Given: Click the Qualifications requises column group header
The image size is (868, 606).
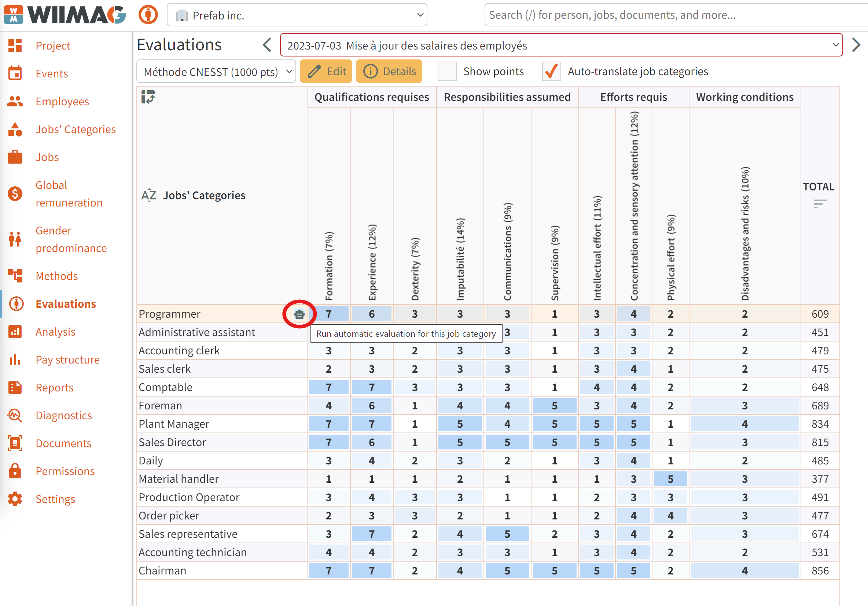Looking at the screenshot, I should pos(372,97).
